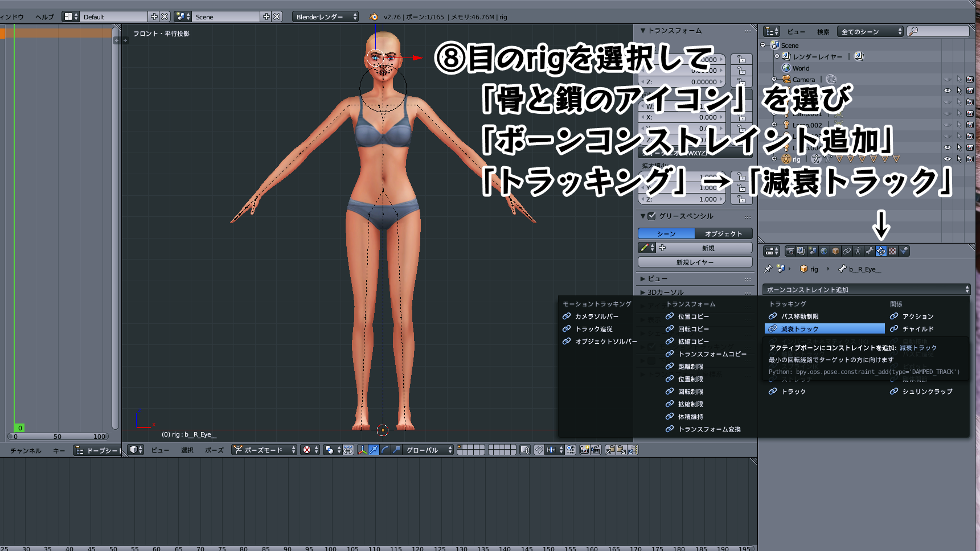Click the World globe icon in outliner
980x551 pixels.
pos(786,68)
